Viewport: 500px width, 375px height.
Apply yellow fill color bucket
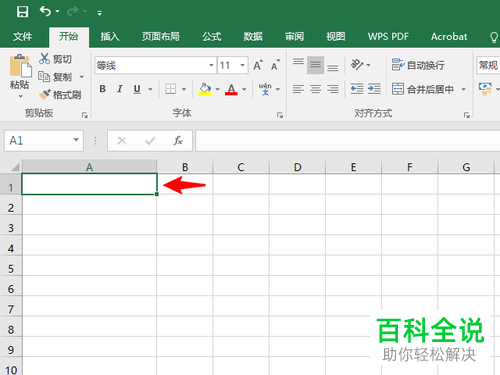(205, 89)
